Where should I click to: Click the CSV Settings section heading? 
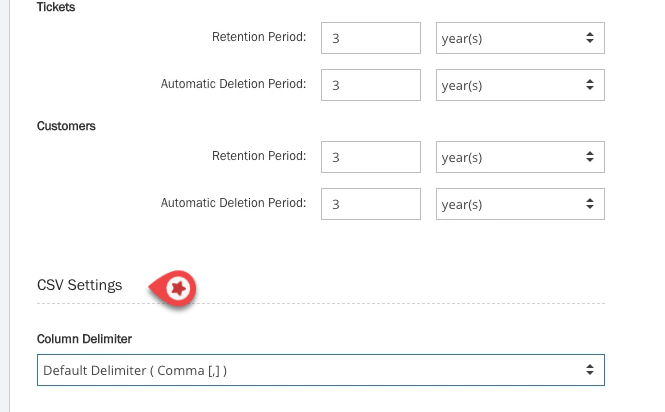(x=80, y=285)
